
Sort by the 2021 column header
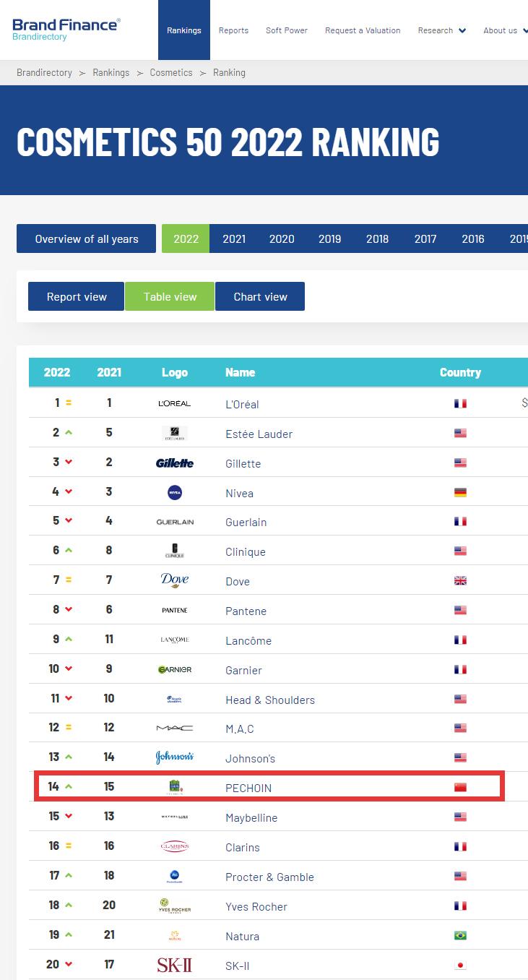pos(109,372)
